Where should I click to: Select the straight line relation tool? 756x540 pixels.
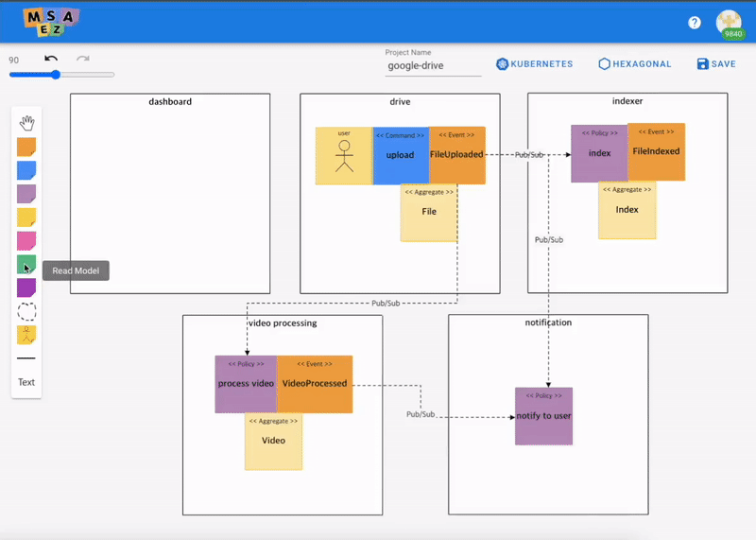(x=26, y=358)
